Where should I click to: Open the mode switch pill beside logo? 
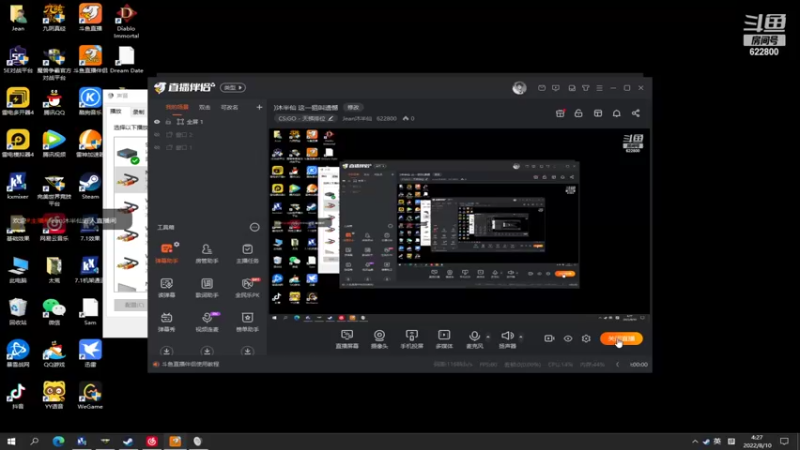233,88
